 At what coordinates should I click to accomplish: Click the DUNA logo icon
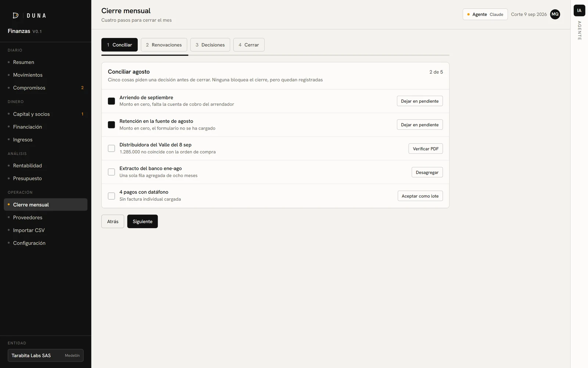coord(15,15)
